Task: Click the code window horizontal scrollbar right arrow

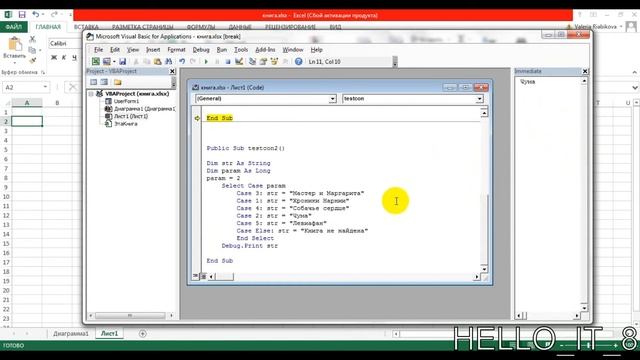Action: (x=477, y=277)
